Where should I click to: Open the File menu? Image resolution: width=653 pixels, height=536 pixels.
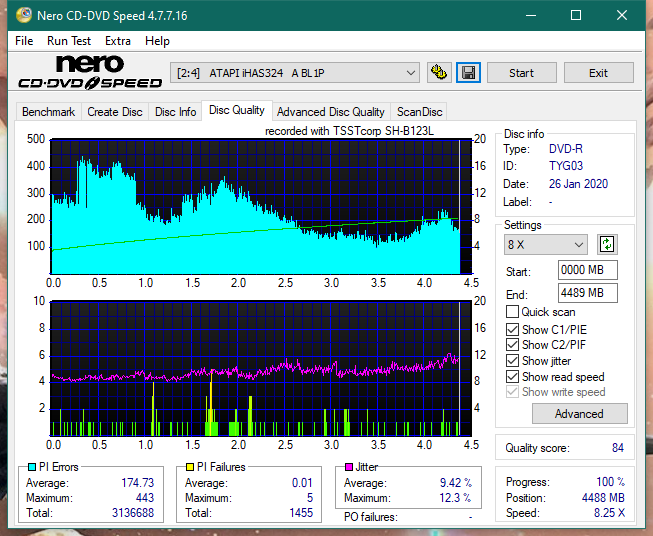pyautogui.click(x=24, y=41)
